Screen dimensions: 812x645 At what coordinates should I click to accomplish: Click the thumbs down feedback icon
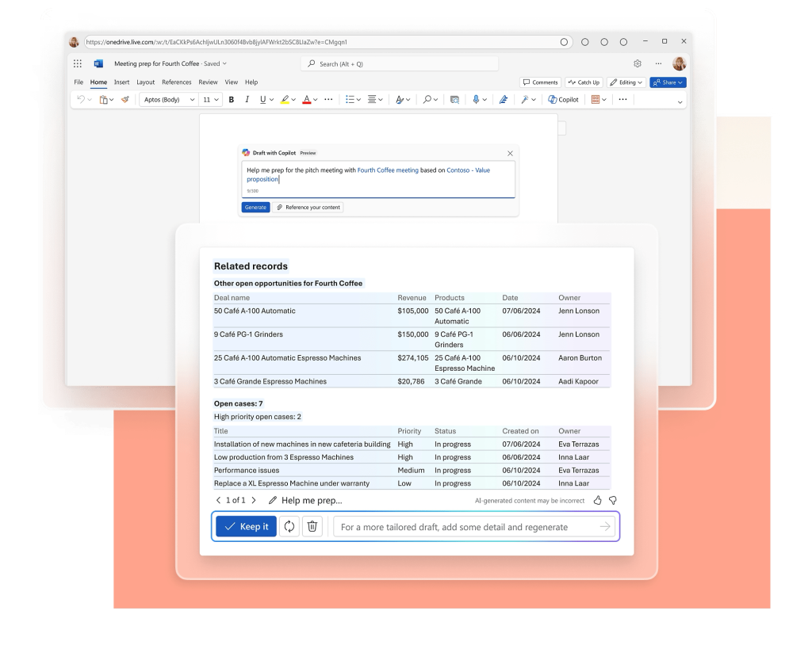pyautogui.click(x=613, y=500)
